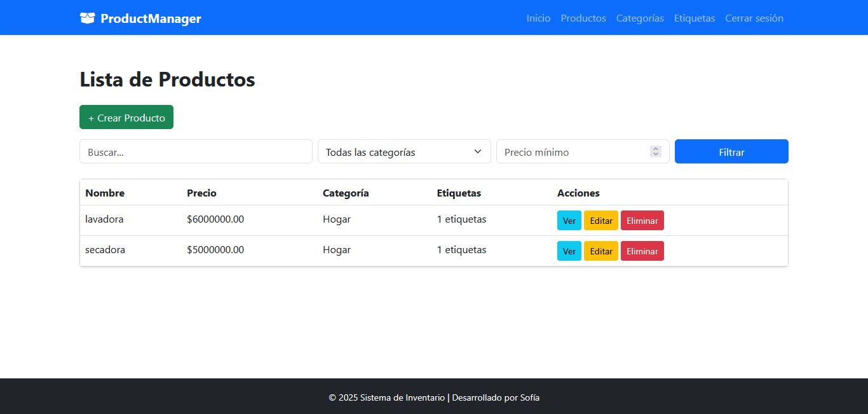Viewport: 868px width, 414px height.
Task: Navigate to the Productos section
Action: coord(583,18)
